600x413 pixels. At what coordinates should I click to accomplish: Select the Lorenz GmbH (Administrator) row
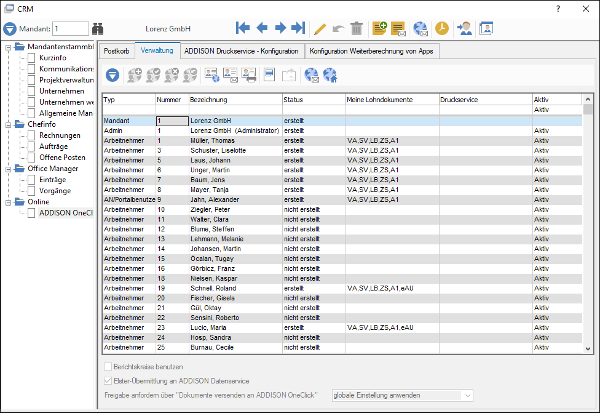[342, 131]
